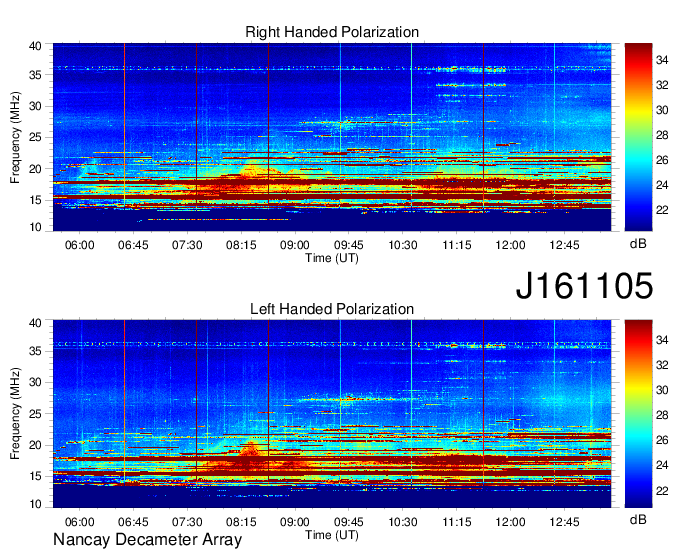Click the left-handed plot's color scale bar
The height and width of the screenshot is (552, 680).
coord(638,414)
